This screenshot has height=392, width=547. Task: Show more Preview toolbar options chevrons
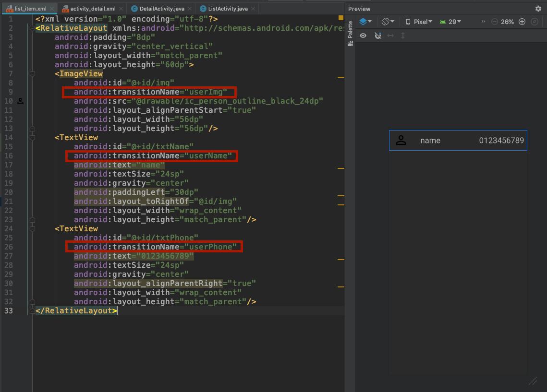(x=483, y=22)
